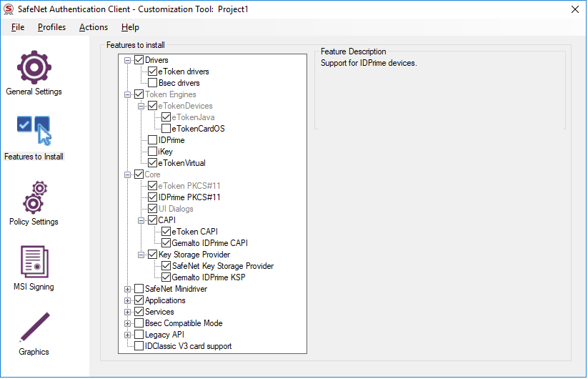Select the Gemalto IDPrime KSP item
The width and height of the screenshot is (588, 379).
(x=208, y=277)
